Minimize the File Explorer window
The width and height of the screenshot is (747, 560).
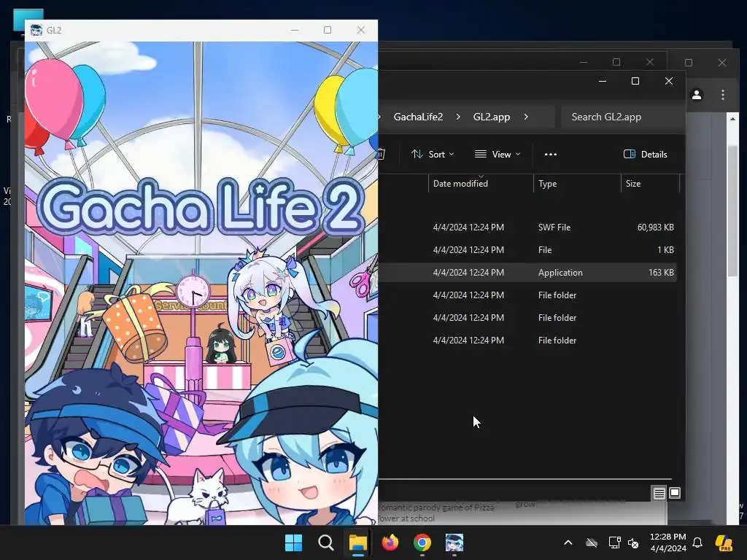click(x=602, y=81)
